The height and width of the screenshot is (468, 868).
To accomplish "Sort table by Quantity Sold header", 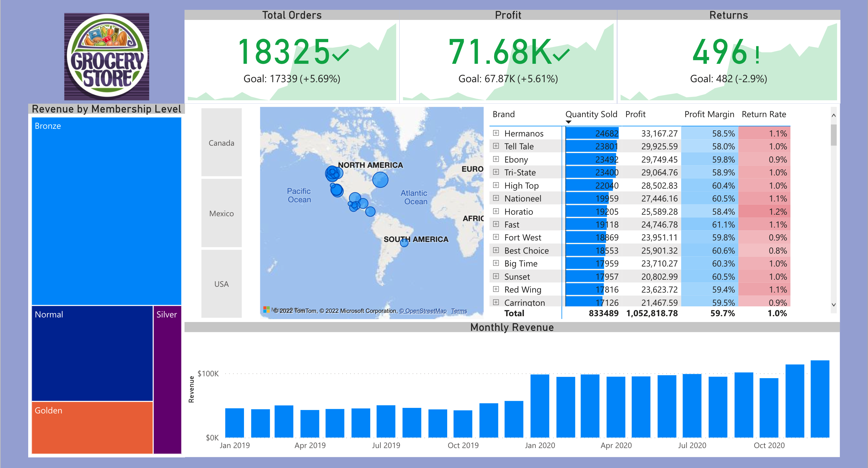I will click(591, 114).
